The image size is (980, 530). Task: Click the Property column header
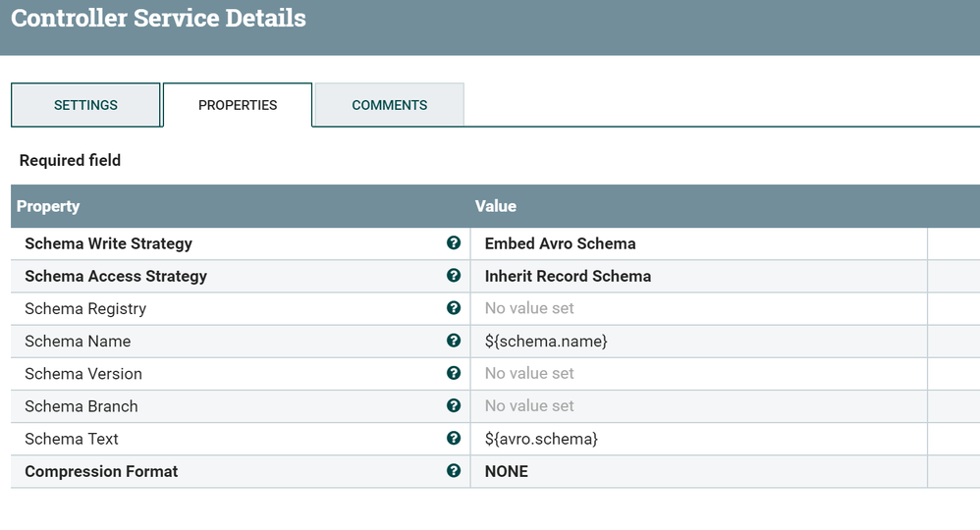pos(48,206)
